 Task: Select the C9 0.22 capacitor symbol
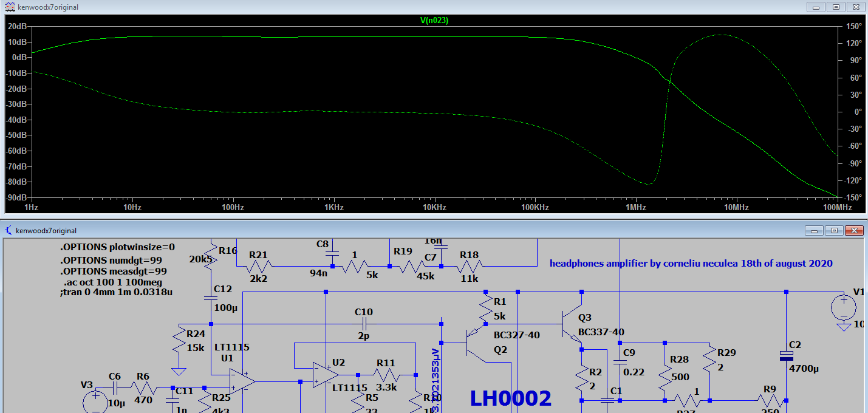(x=620, y=362)
